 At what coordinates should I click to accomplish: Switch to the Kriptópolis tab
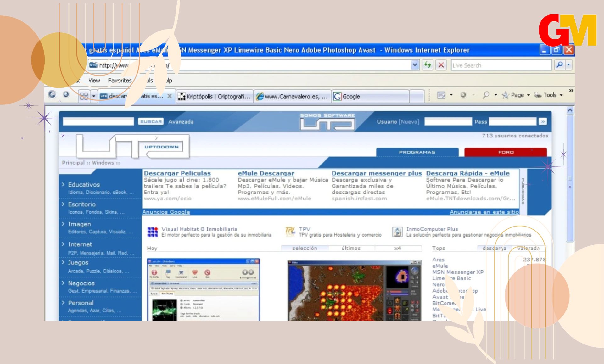click(214, 96)
